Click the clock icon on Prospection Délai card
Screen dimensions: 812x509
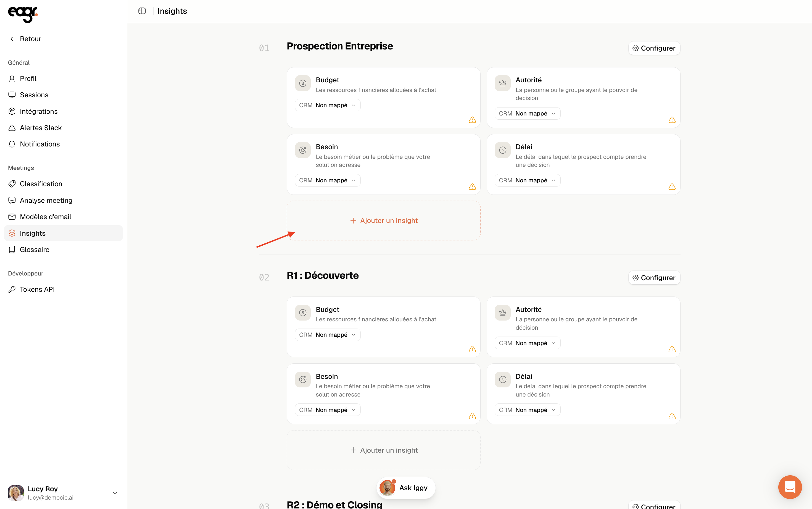click(503, 150)
